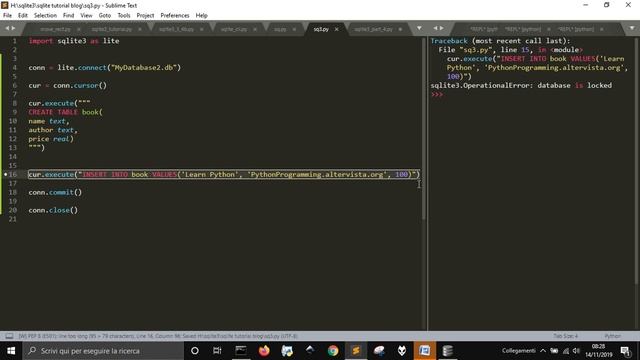Toggle side bar icon in status bar
This screenshot has width=640, height=360.
[x=9, y=336]
